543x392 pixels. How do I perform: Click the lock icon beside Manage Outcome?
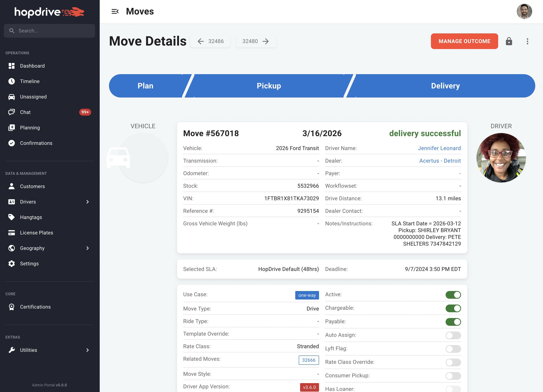point(509,41)
